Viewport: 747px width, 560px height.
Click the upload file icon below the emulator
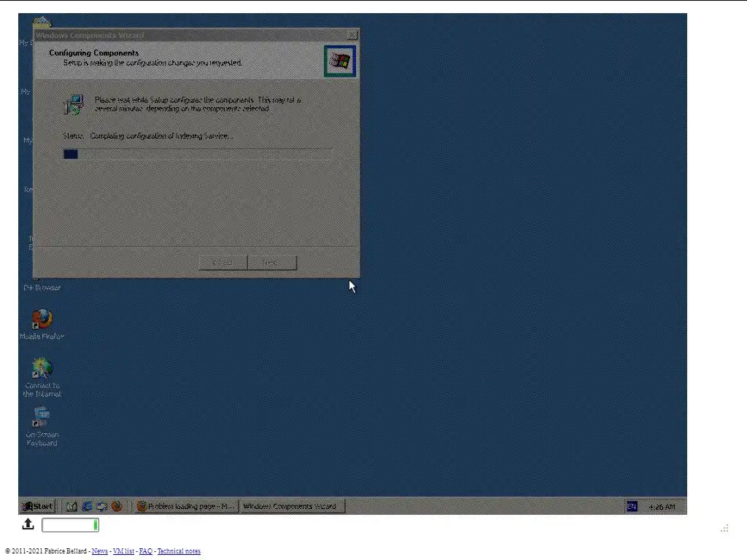click(x=28, y=524)
